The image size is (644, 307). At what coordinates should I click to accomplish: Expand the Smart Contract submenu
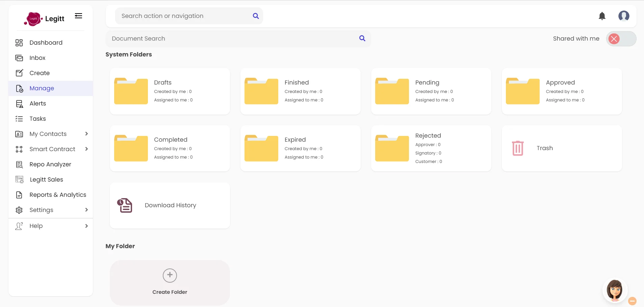tap(52, 149)
